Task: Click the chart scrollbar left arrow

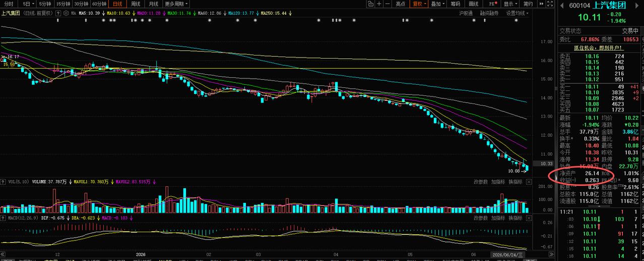Action: pos(3,254)
